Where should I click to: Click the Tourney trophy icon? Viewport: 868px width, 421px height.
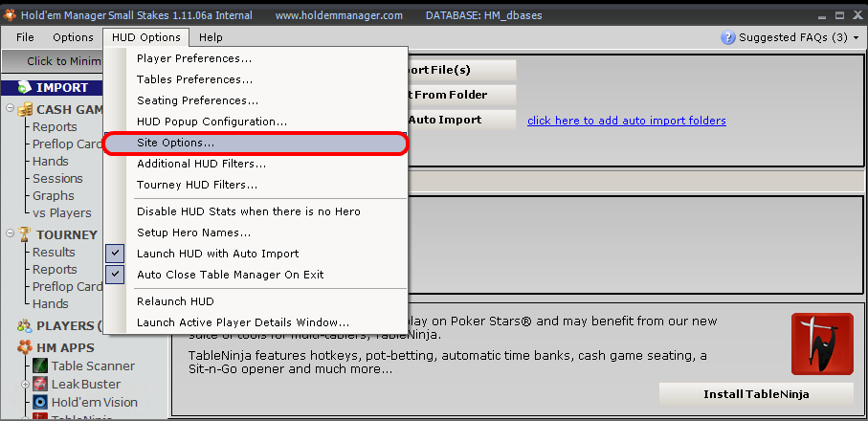point(25,234)
